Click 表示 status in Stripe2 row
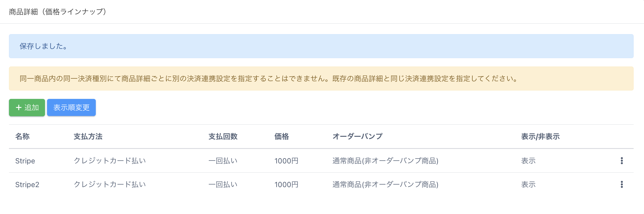 (x=528, y=185)
